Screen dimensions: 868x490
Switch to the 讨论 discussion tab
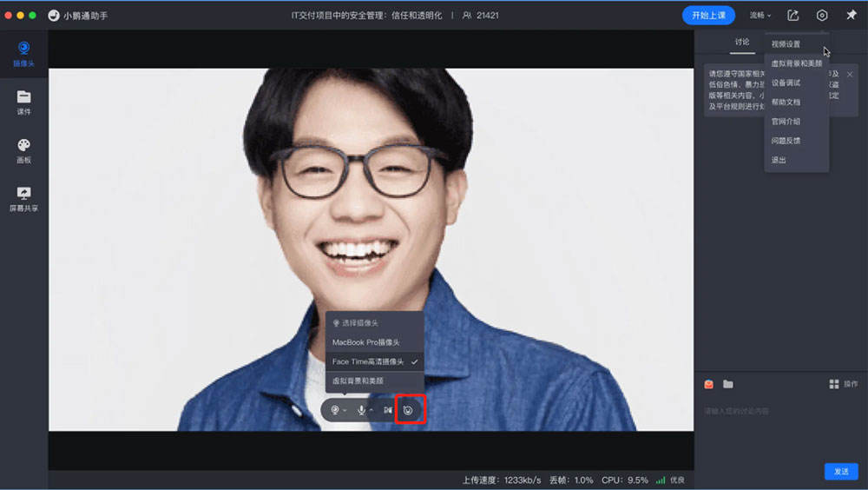pos(742,42)
